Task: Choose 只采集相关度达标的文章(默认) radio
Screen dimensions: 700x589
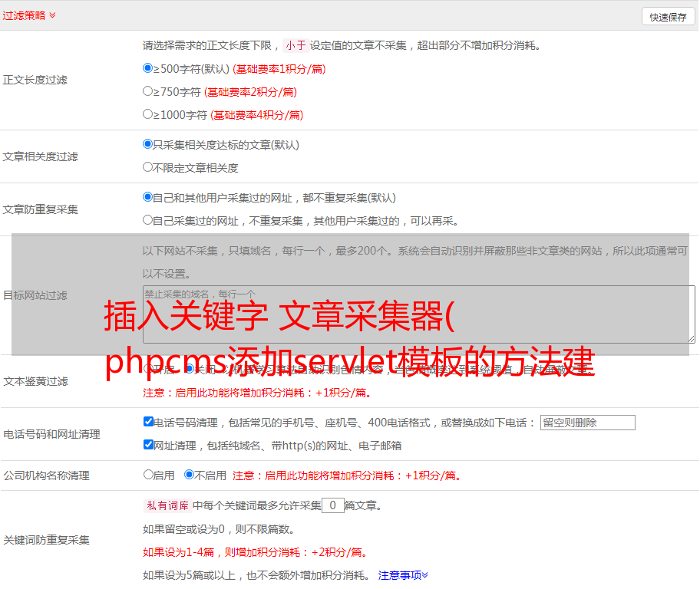Action: (148, 144)
